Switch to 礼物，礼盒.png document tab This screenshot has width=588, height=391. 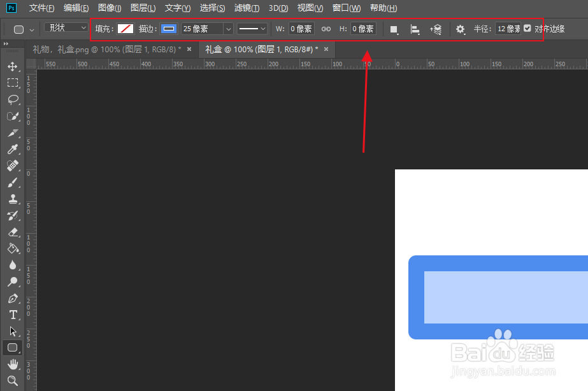coord(107,50)
